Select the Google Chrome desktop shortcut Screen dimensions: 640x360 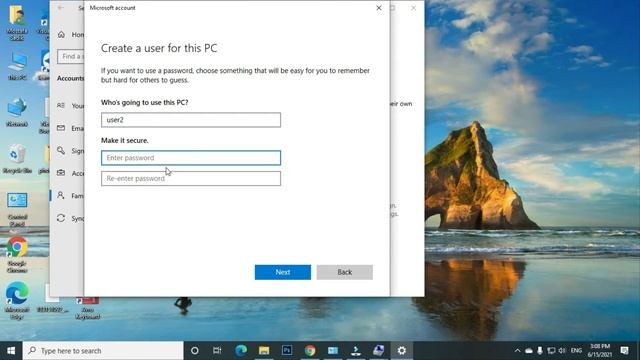click(17, 255)
